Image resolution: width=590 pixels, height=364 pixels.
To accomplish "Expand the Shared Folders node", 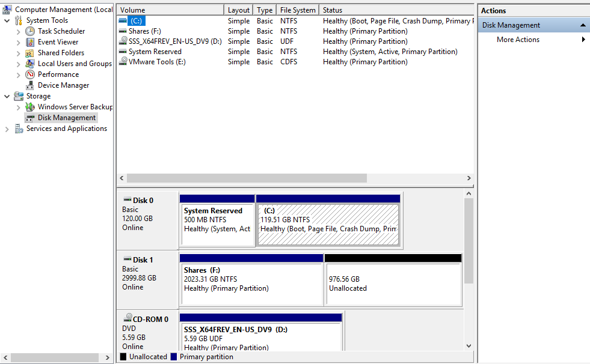I will tap(19, 53).
